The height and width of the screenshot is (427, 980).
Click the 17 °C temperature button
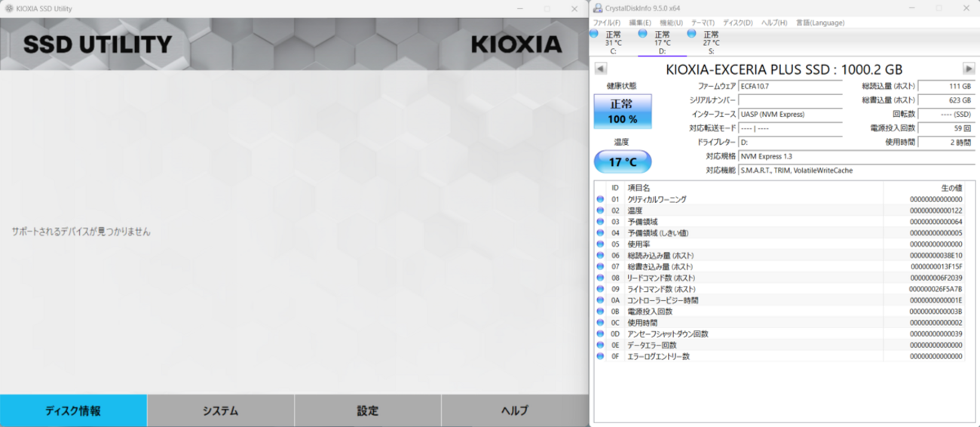click(622, 161)
